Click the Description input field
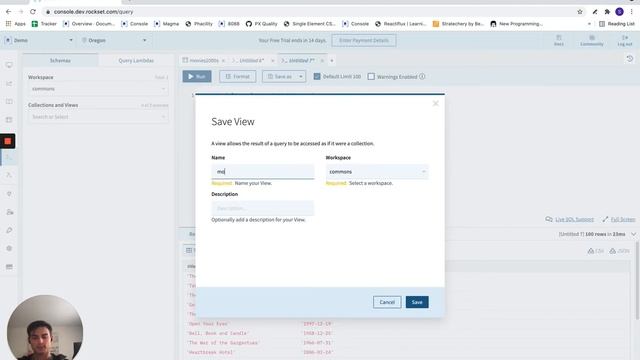This screenshot has width=640, height=360. [263, 208]
